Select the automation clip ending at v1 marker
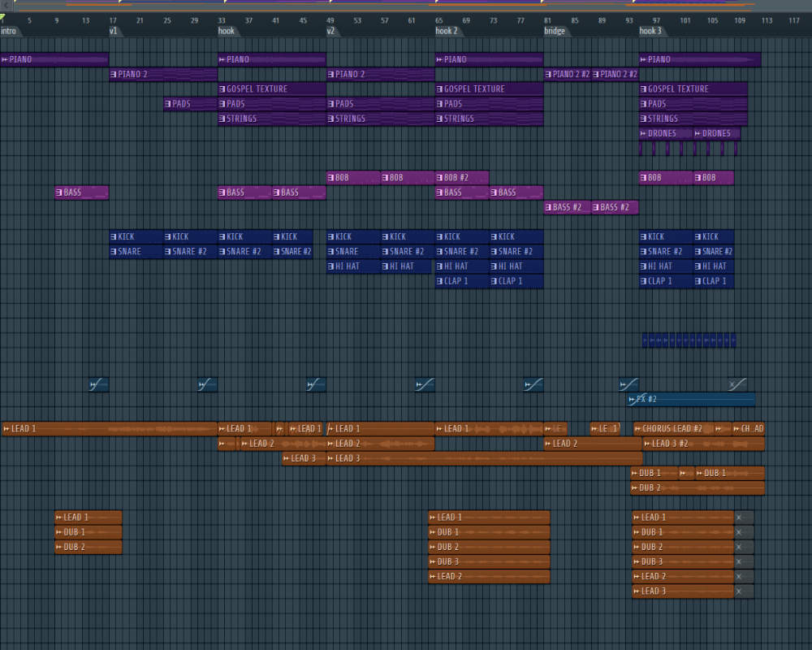Screen dimensions: 812x650 98,384
